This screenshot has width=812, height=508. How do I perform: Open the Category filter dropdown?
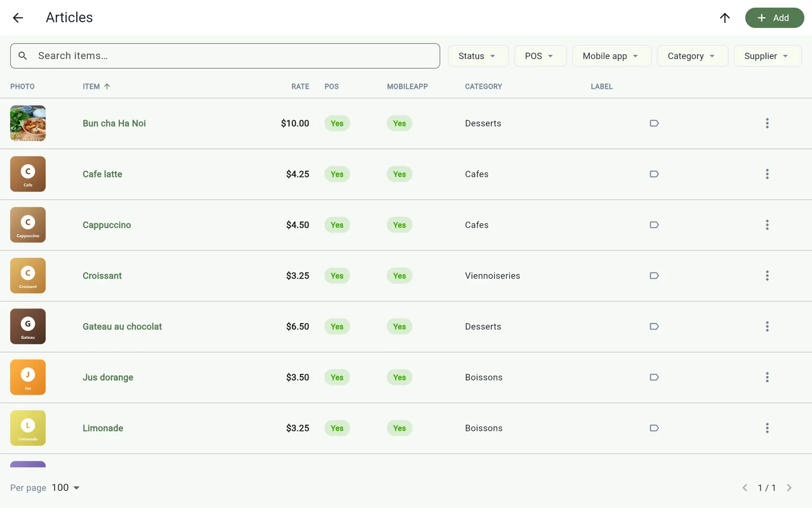(692, 56)
